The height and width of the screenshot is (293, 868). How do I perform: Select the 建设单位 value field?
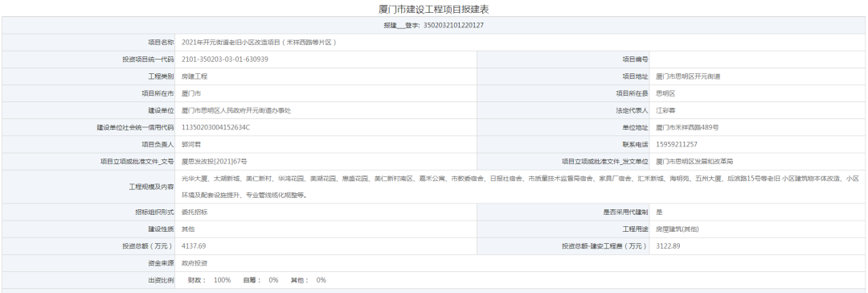click(x=325, y=110)
